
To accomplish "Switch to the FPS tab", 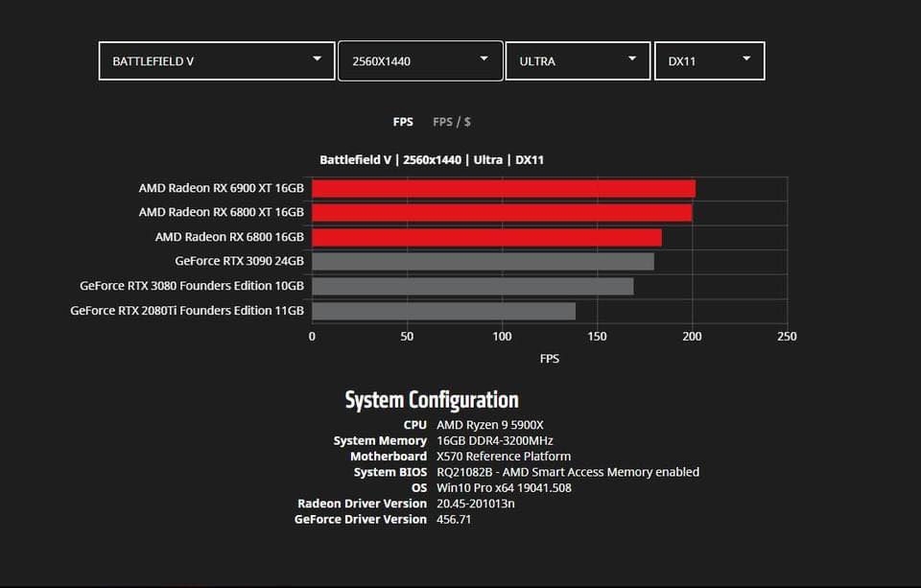I will coord(403,122).
